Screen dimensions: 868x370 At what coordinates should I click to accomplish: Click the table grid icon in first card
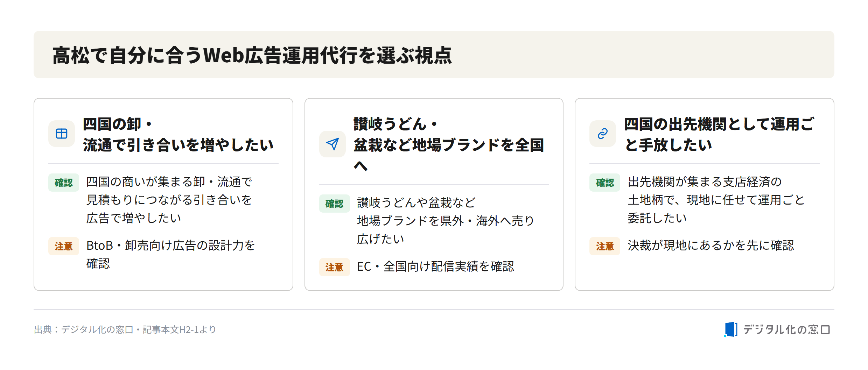pyautogui.click(x=62, y=134)
